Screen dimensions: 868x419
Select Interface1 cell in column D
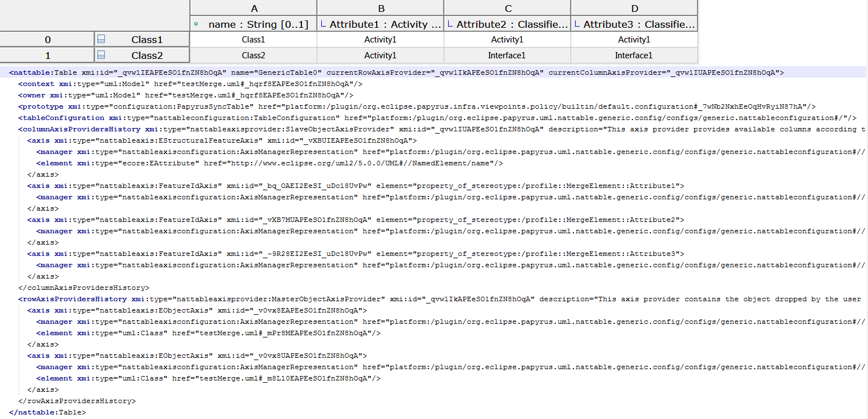tap(634, 55)
